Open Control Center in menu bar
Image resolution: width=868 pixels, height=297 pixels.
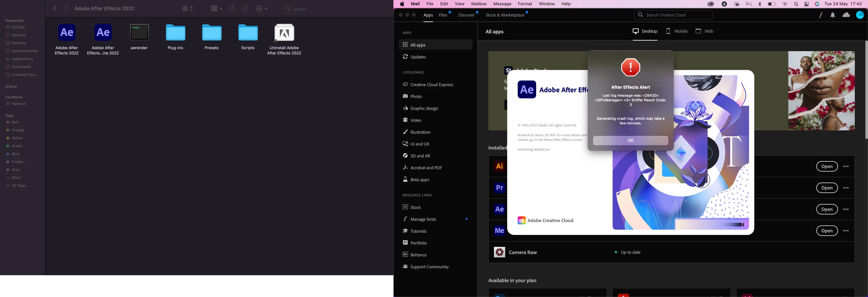coord(807,4)
